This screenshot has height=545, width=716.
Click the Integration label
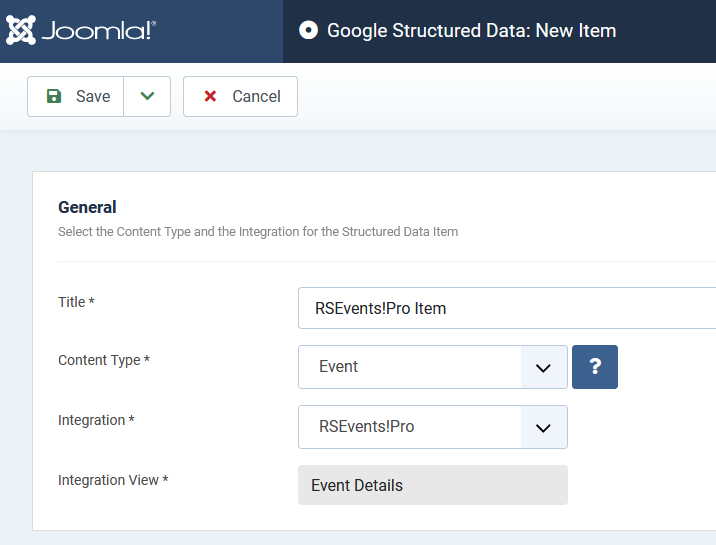click(x=96, y=420)
